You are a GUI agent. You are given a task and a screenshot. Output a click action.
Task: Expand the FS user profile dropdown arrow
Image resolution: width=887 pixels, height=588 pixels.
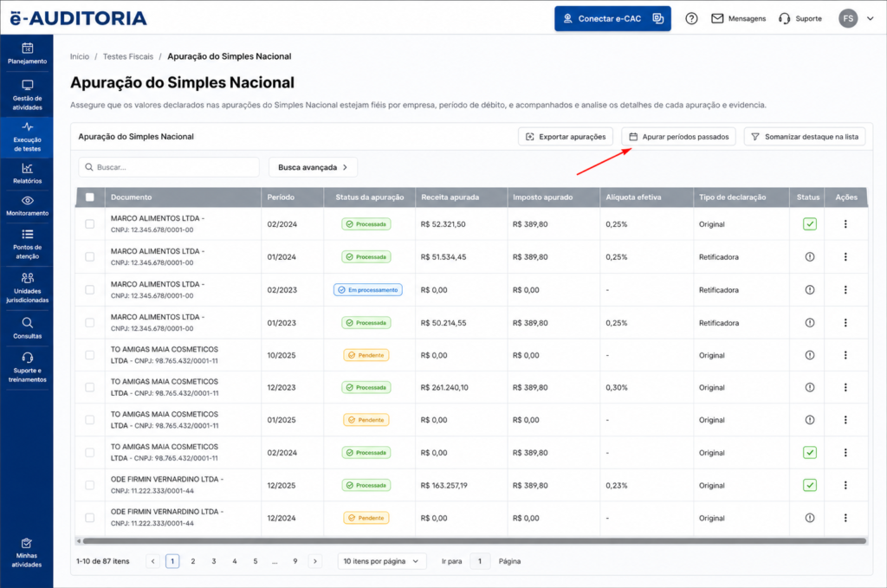(870, 19)
